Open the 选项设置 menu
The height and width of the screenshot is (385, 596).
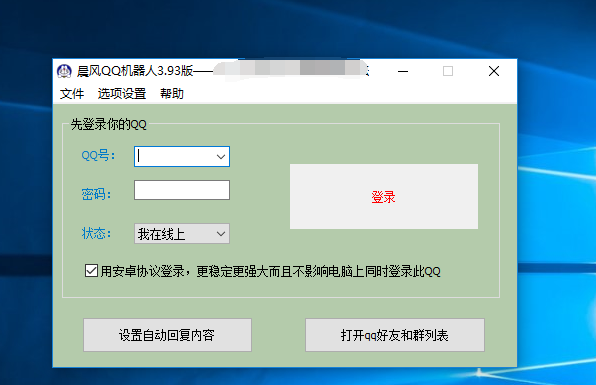tap(122, 93)
